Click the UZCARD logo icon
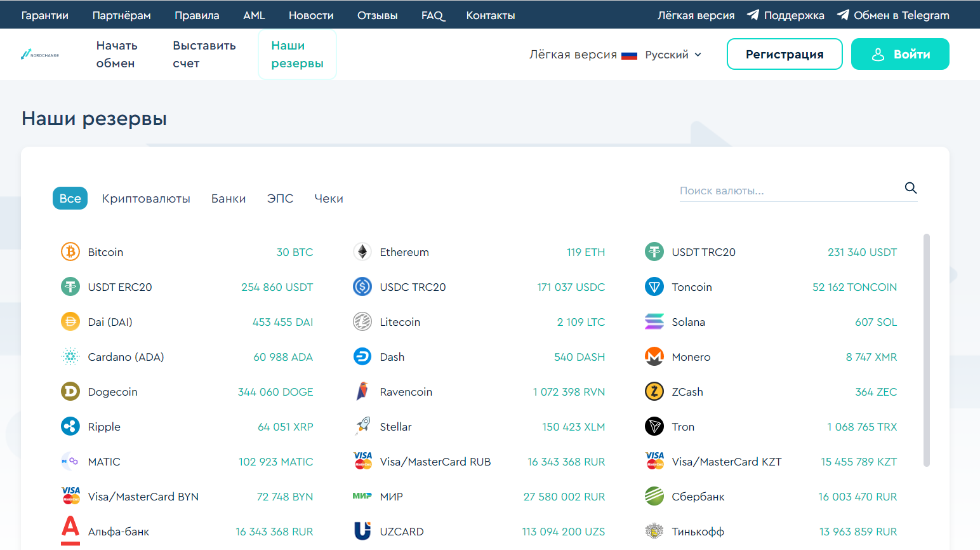 point(362,531)
